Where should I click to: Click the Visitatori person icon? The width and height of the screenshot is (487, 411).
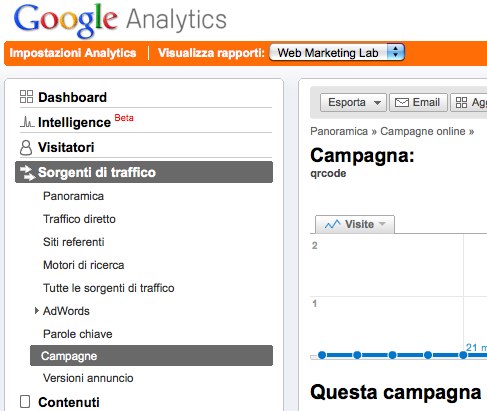point(26,148)
